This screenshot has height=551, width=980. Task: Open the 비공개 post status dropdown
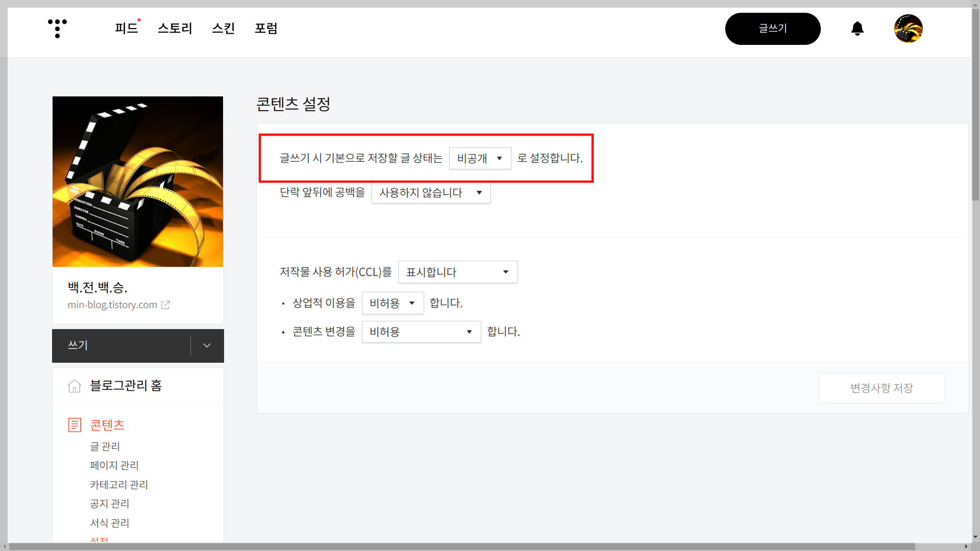point(479,158)
